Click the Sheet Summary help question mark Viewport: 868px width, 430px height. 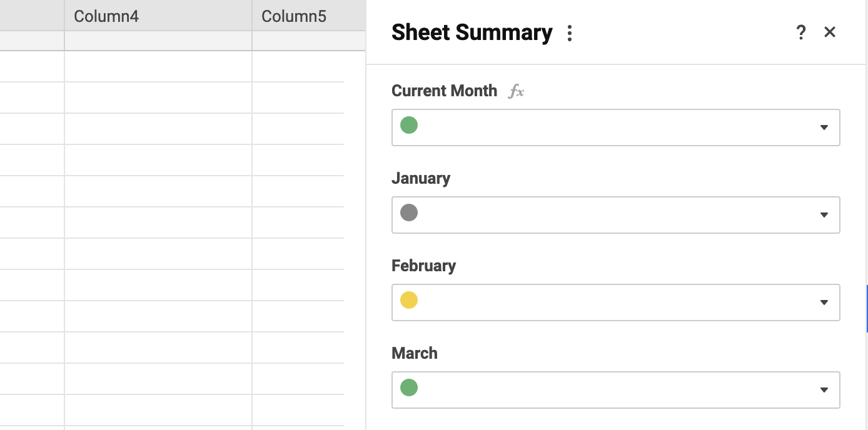click(800, 32)
